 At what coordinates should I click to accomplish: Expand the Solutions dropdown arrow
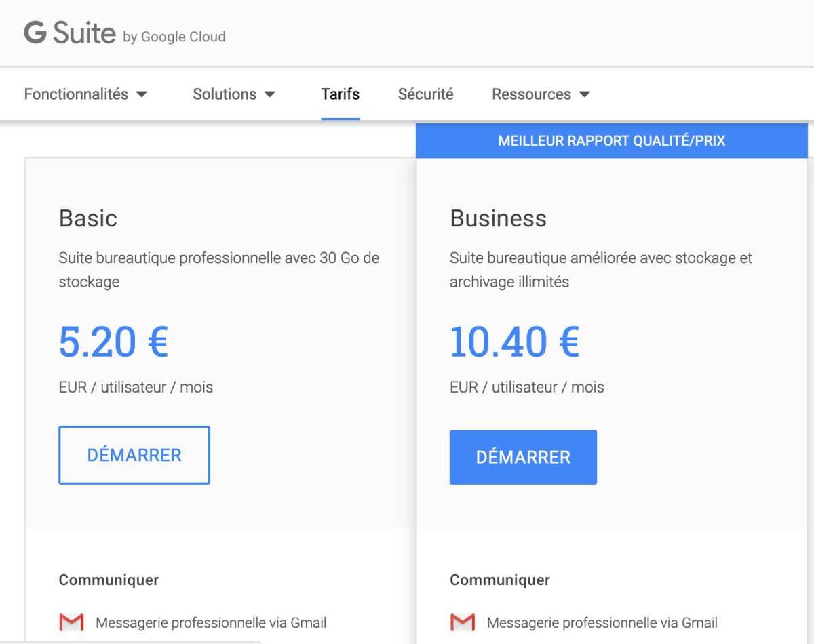pyautogui.click(x=270, y=94)
